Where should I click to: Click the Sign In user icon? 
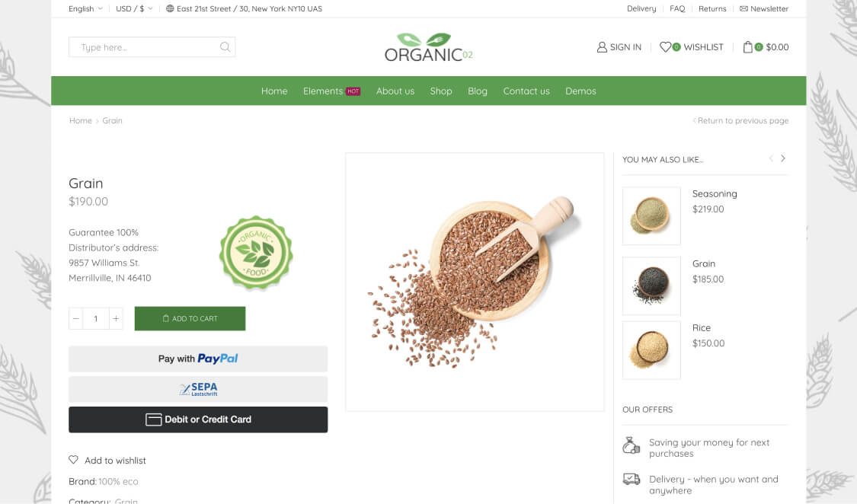click(x=602, y=47)
